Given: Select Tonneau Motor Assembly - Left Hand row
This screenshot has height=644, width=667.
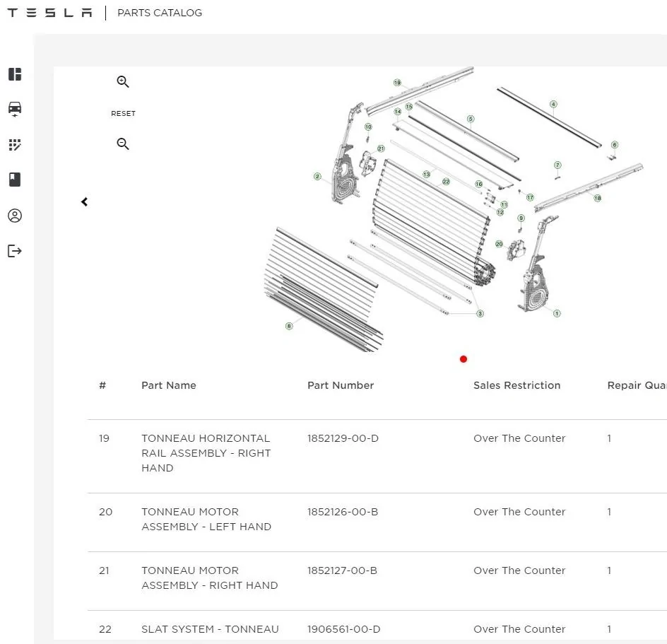Looking at the screenshot, I should point(206,519).
